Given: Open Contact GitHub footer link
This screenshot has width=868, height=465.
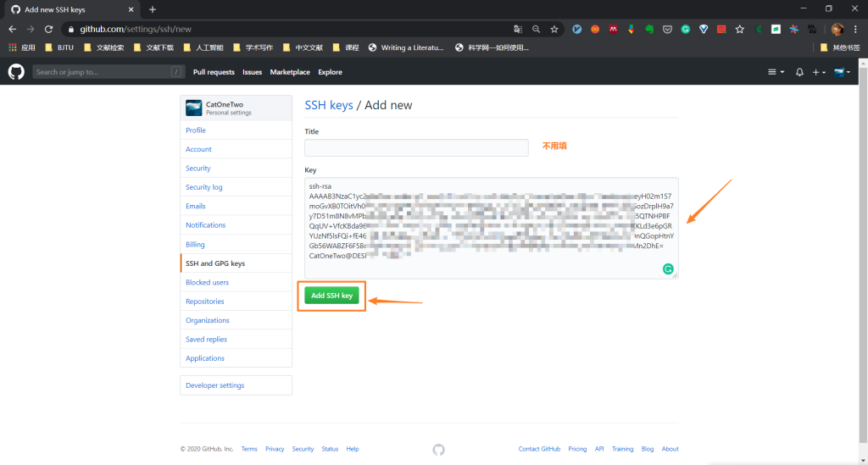Looking at the screenshot, I should tap(539, 449).
